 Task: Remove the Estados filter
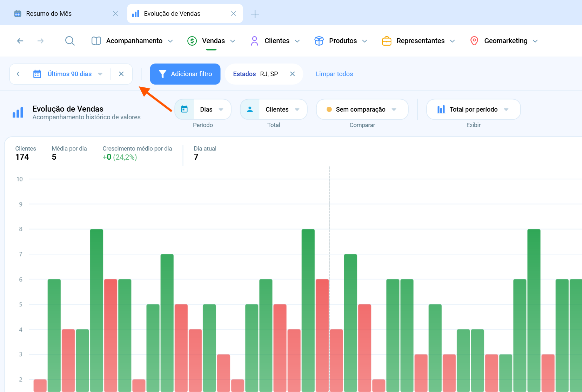(x=293, y=74)
